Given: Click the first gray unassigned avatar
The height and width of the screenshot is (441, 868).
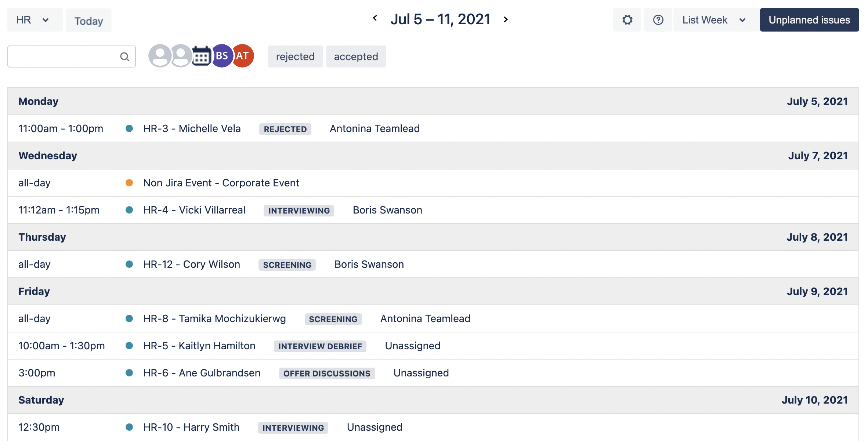Looking at the screenshot, I should pos(160,56).
